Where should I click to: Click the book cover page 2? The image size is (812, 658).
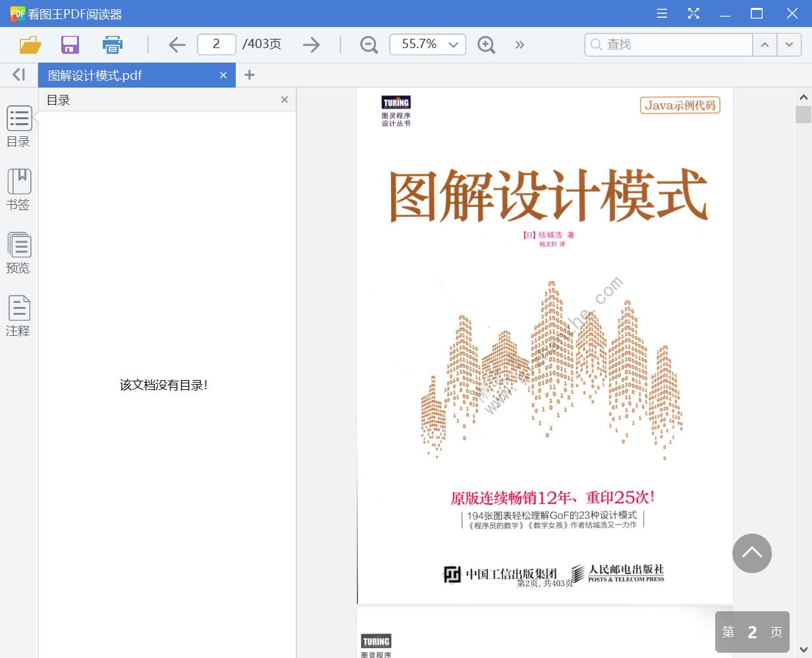pyautogui.click(x=545, y=346)
